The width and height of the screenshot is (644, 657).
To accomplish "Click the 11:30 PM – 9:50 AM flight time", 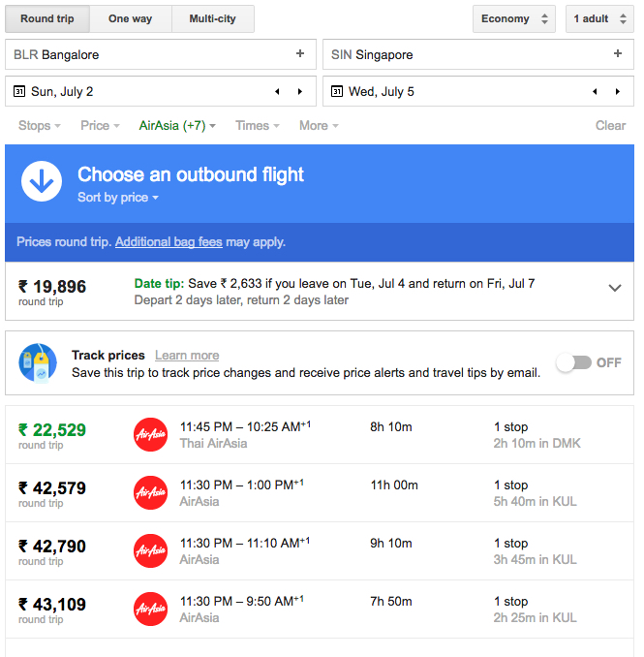I will coord(241,601).
